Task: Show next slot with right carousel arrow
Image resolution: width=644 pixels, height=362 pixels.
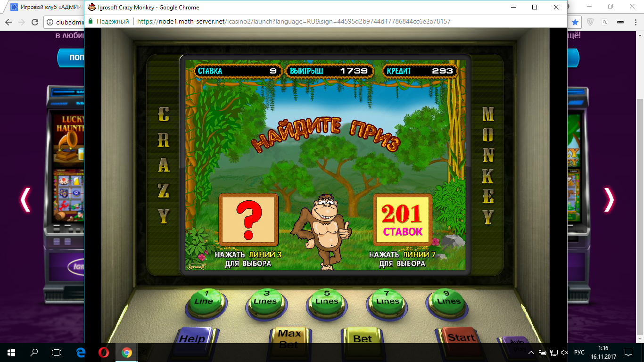Action: point(609,200)
